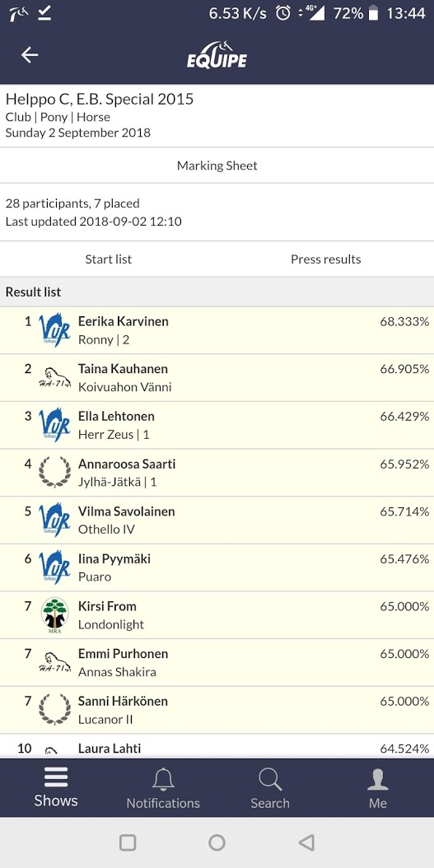Tap HA-71 logo beside Taina Kauhanen
The image size is (434, 868).
(x=55, y=377)
